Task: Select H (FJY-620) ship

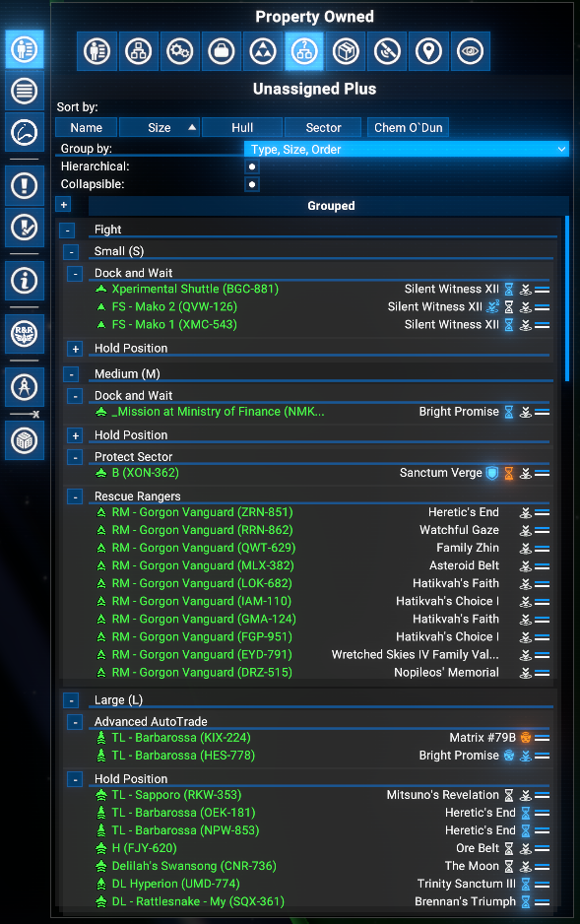Action: tap(145, 848)
